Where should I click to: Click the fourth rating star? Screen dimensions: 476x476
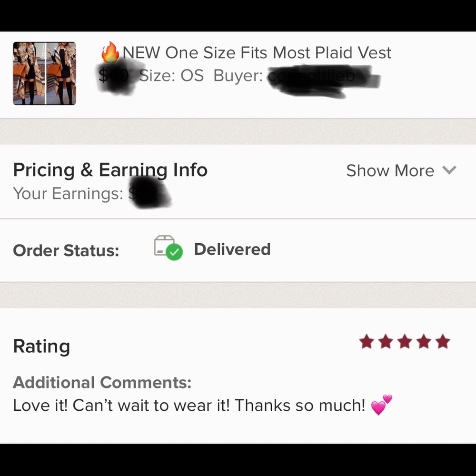pos(424,341)
